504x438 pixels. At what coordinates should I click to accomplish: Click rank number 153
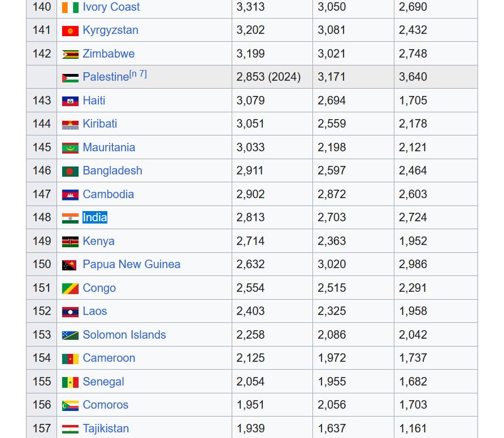pos(42,335)
